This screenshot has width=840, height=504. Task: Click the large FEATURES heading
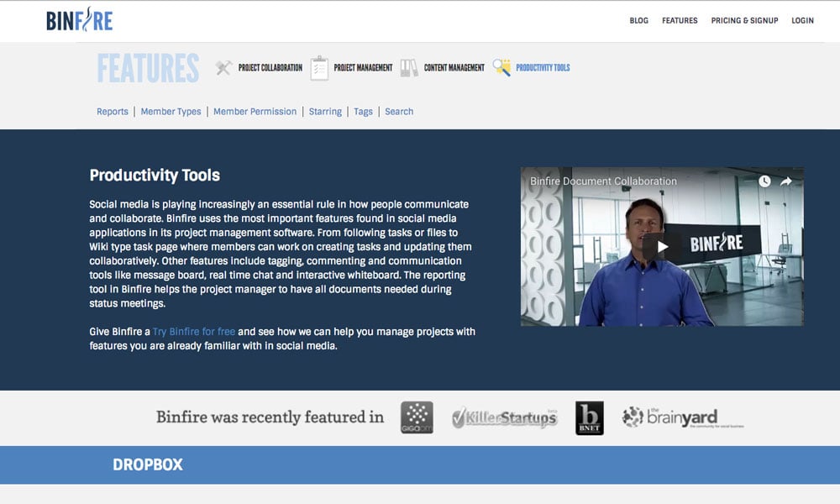pyautogui.click(x=148, y=68)
